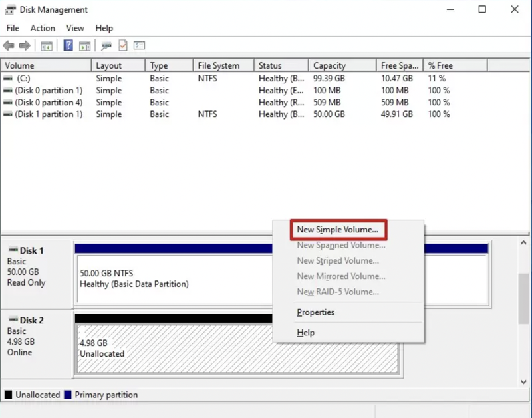
Task: Click the disk drive toolbar icon
Action: click(106, 46)
